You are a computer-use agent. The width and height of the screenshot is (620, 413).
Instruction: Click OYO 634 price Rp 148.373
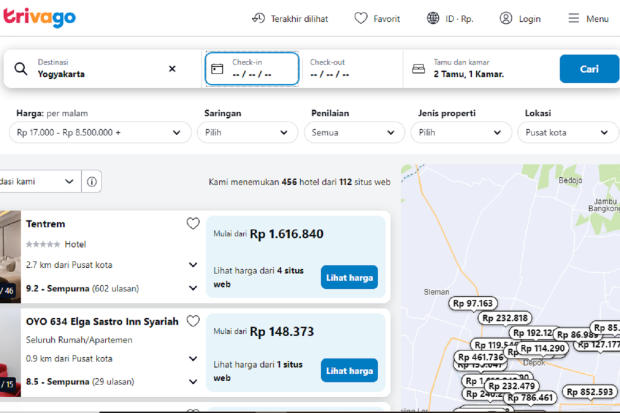[282, 331]
